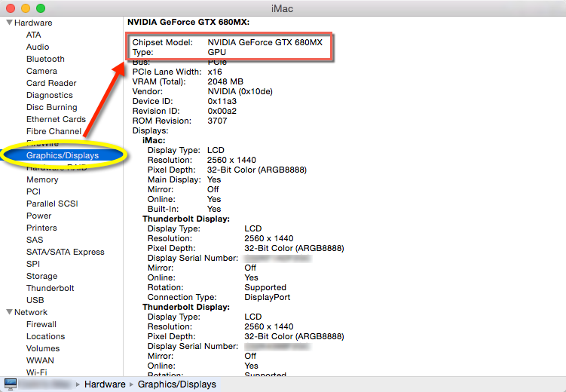Select Diagnostics in the sidebar
Screen dimensions: 566x392
(50, 95)
